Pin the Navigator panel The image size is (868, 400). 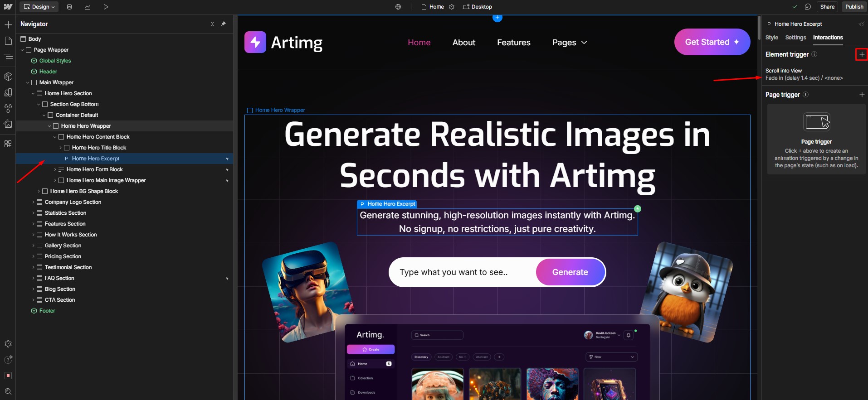(x=223, y=24)
